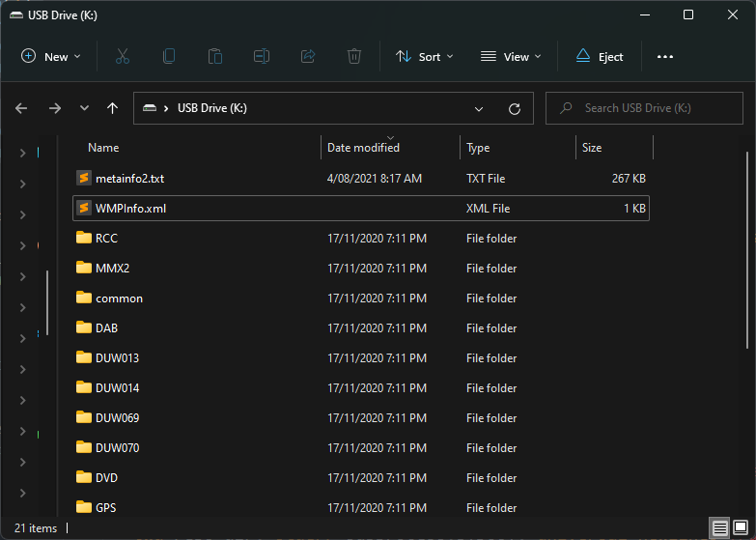
Task: Click the Share icon in toolbar
Action: coord(308,56)
